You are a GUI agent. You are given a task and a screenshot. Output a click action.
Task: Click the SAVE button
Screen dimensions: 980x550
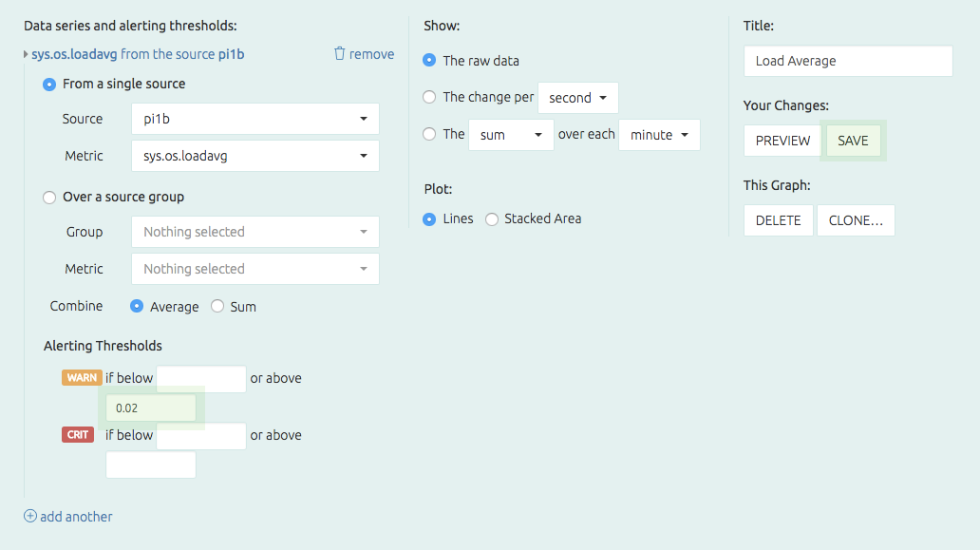853,141
